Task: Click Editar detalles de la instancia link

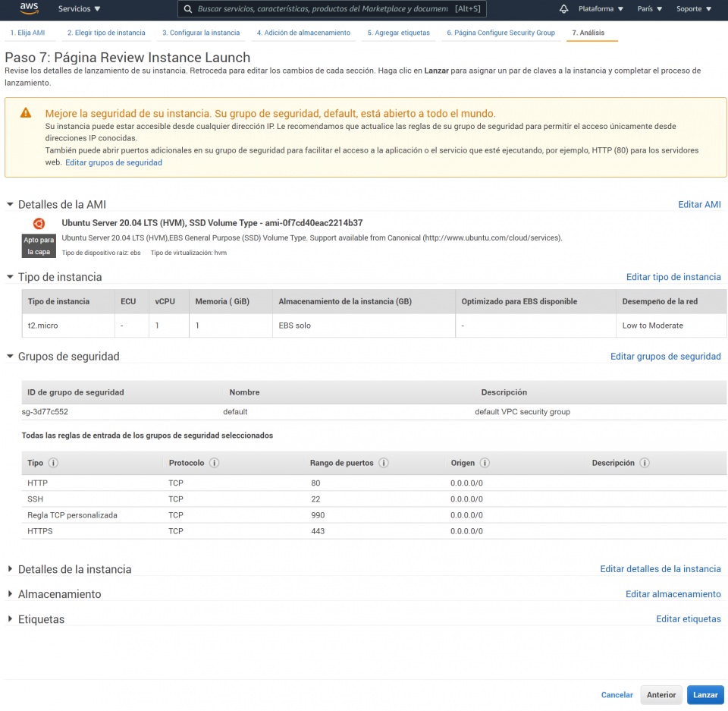Action: (x=661, y=569)
